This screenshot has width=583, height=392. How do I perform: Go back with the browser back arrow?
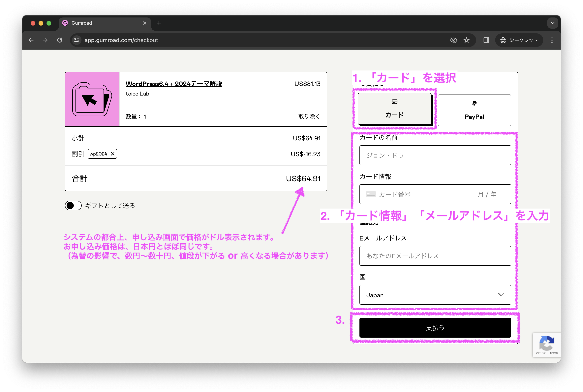(31, 40)
